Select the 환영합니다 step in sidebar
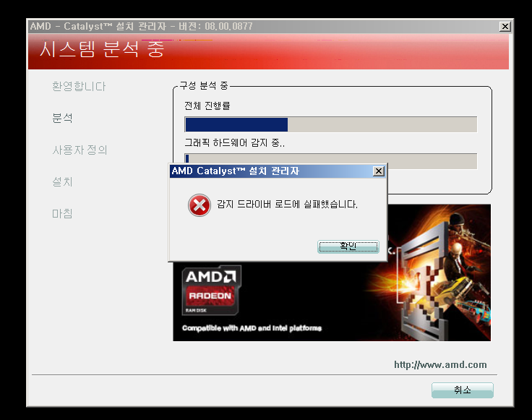The height and width of the screenshot is (420, 532). pyautogui.click(x=79, y=87)
